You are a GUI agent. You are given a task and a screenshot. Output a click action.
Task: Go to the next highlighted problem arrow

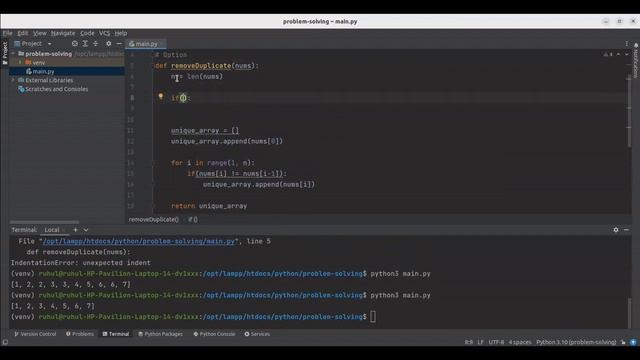pyautogui.click(x=627, y=54)
